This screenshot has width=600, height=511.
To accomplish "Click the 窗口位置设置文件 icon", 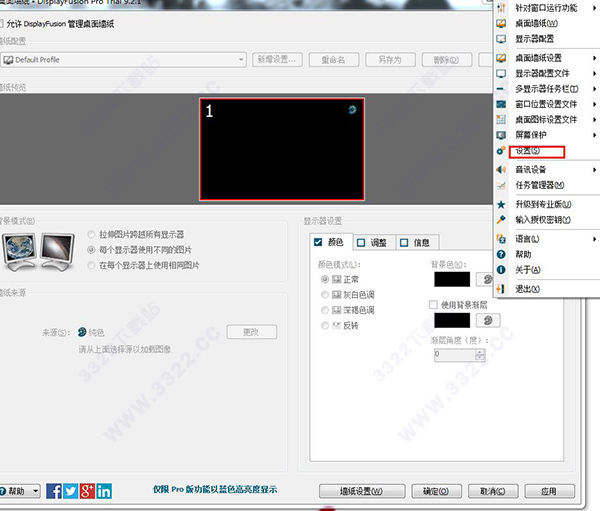I will (501, 104).
